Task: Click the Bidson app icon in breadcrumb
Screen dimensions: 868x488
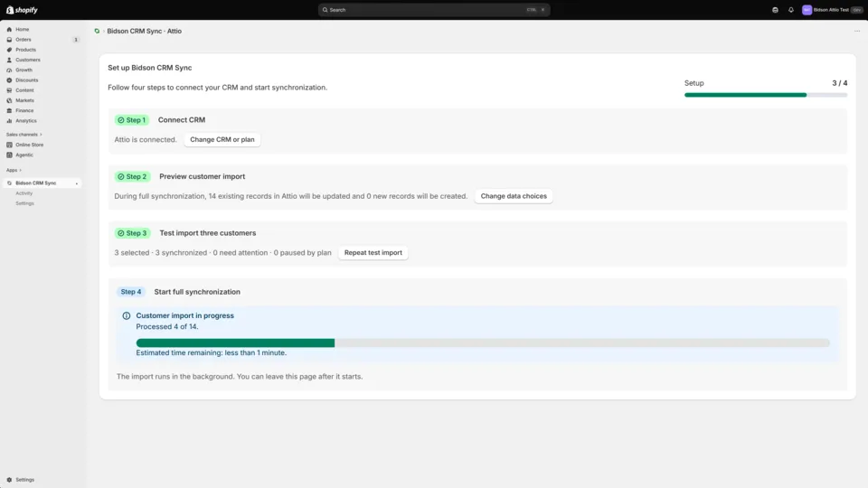Action: tap(97, 31)
